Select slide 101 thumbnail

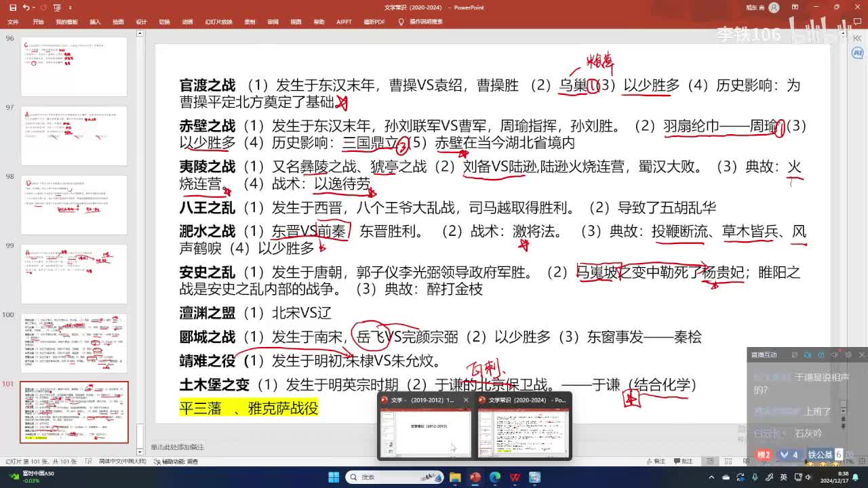pyautogui.click(x=74, y=412)
